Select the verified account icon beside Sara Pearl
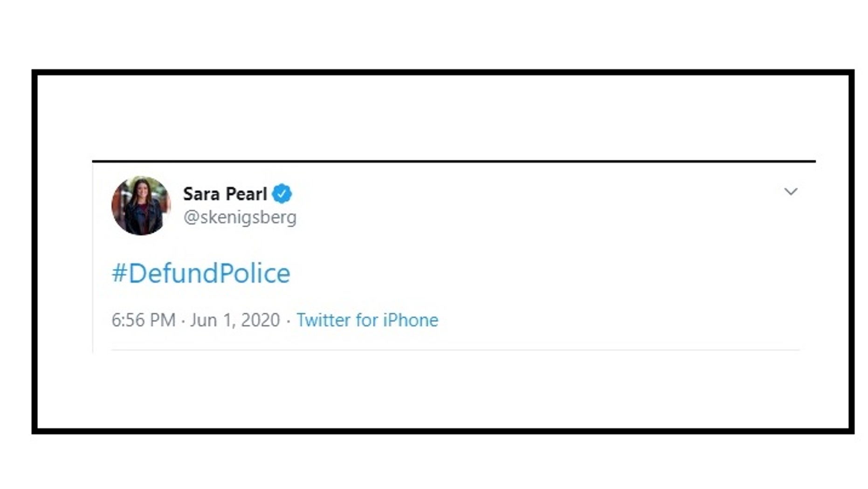Image resolution: width=868 pixels, height=489 pixels. click(x=282, y=194)
